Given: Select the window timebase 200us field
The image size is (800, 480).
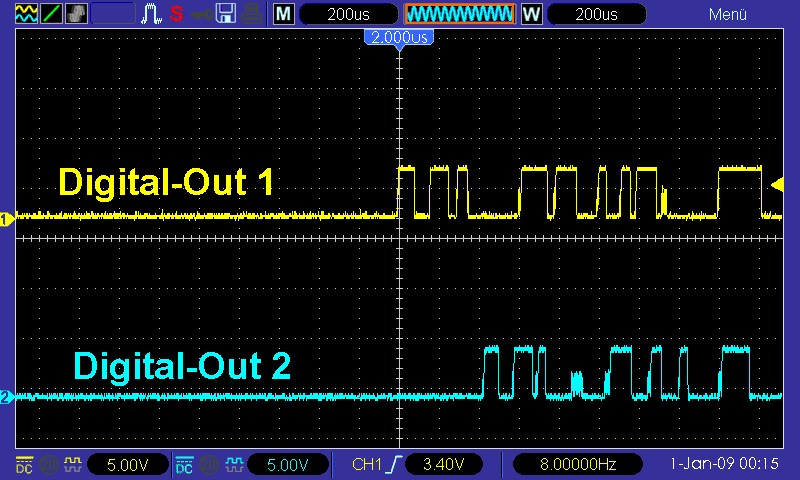Looking at the screenshot, I should 596,14.
